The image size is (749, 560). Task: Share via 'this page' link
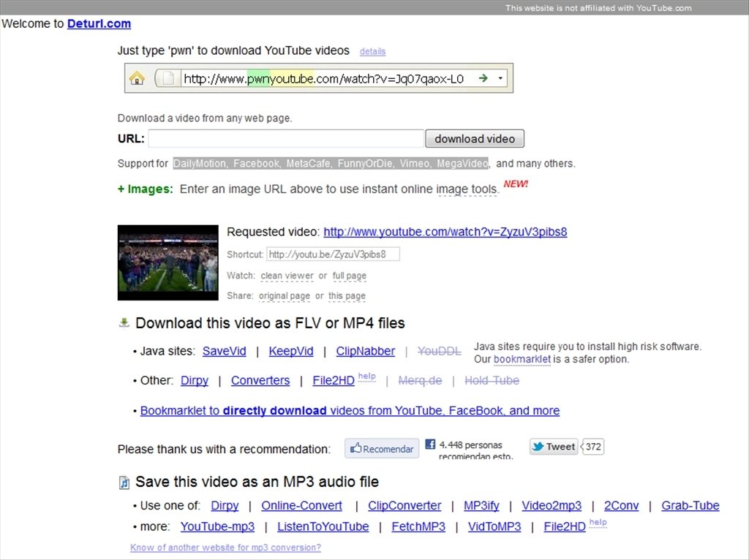tap(347, 295)
